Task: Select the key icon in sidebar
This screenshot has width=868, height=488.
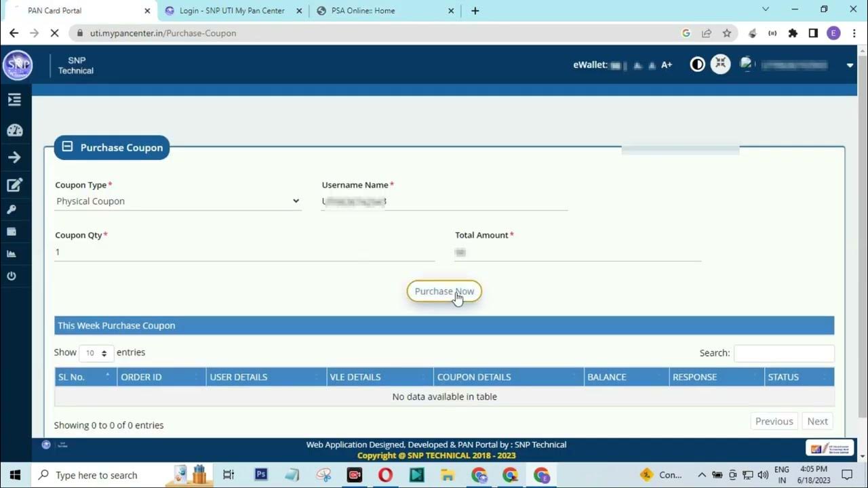Action: 12,209
